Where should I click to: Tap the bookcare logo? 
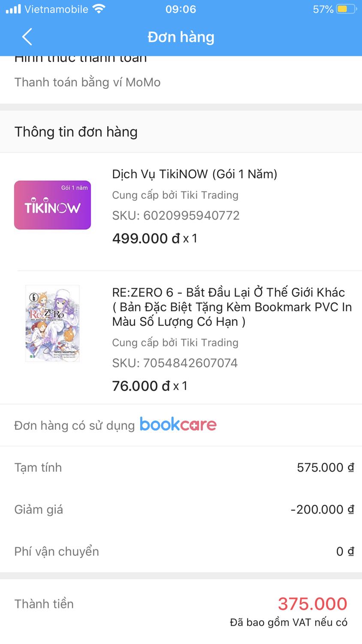(178, 425)
